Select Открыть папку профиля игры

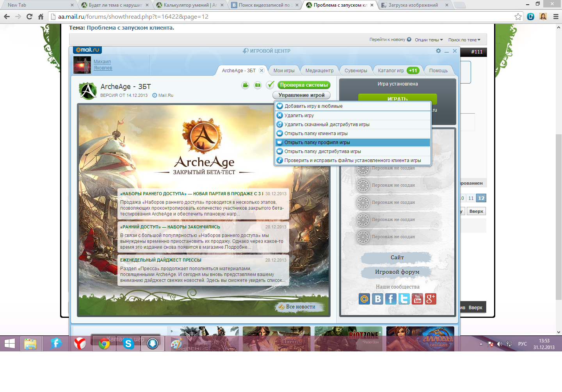353,143
